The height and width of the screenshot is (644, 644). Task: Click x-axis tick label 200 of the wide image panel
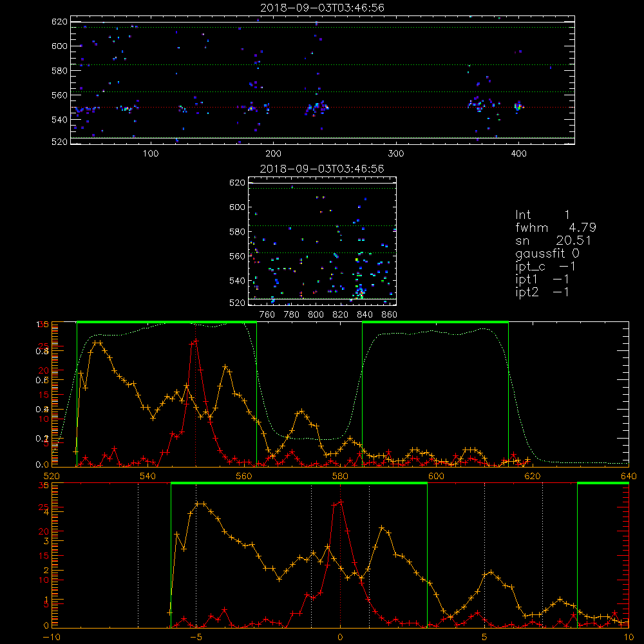[273, 154]
